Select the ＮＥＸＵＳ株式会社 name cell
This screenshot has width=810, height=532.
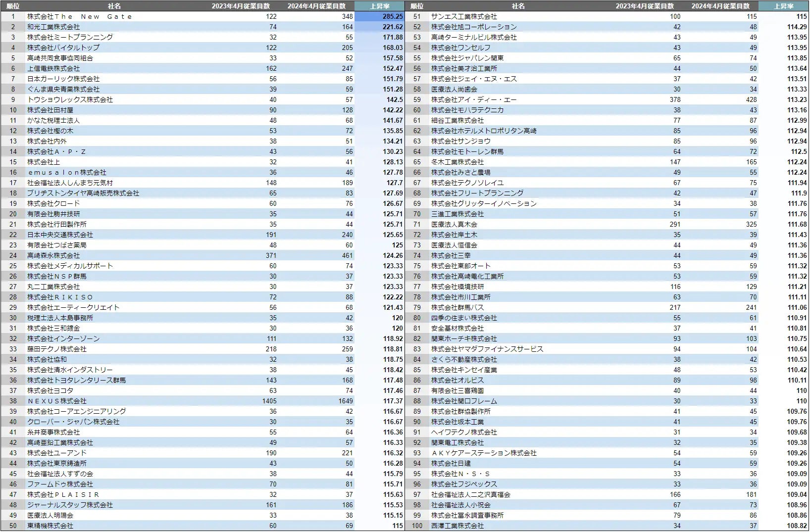click(57, 401)
